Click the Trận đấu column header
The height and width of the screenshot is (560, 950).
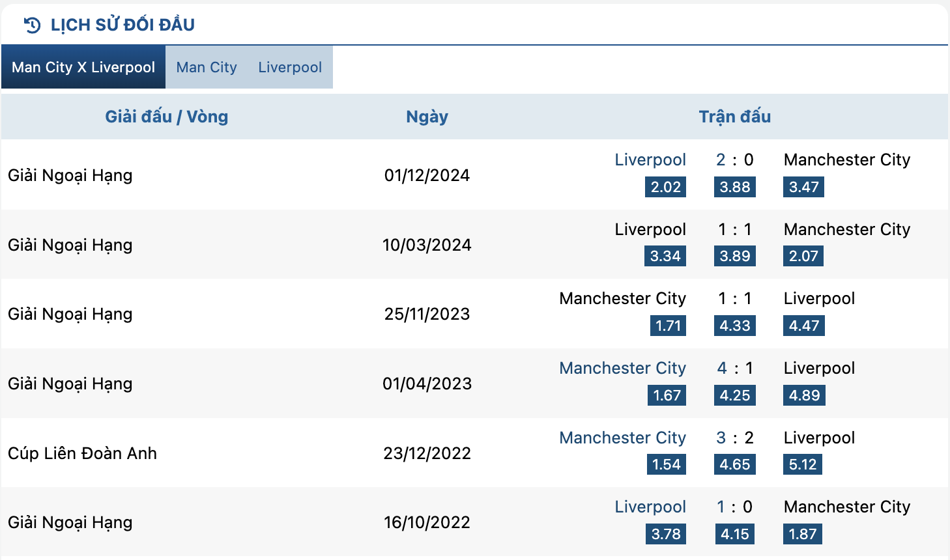point(734,117)
